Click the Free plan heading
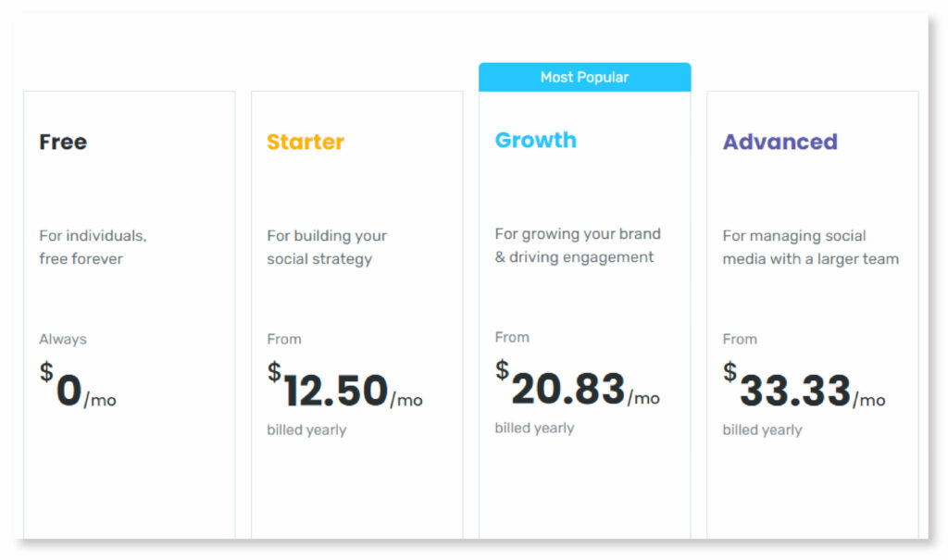Screen dimensions: 948x560 (63, 143)
